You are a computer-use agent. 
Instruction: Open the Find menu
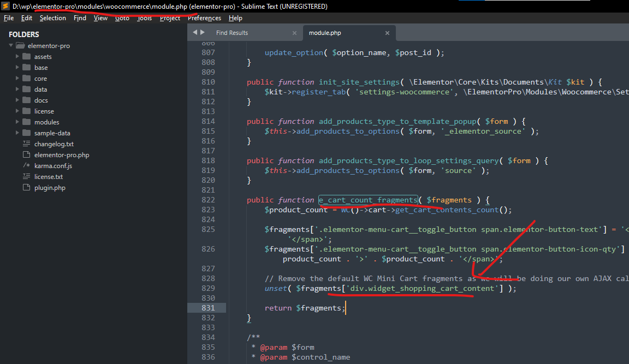tap(80, 18)
